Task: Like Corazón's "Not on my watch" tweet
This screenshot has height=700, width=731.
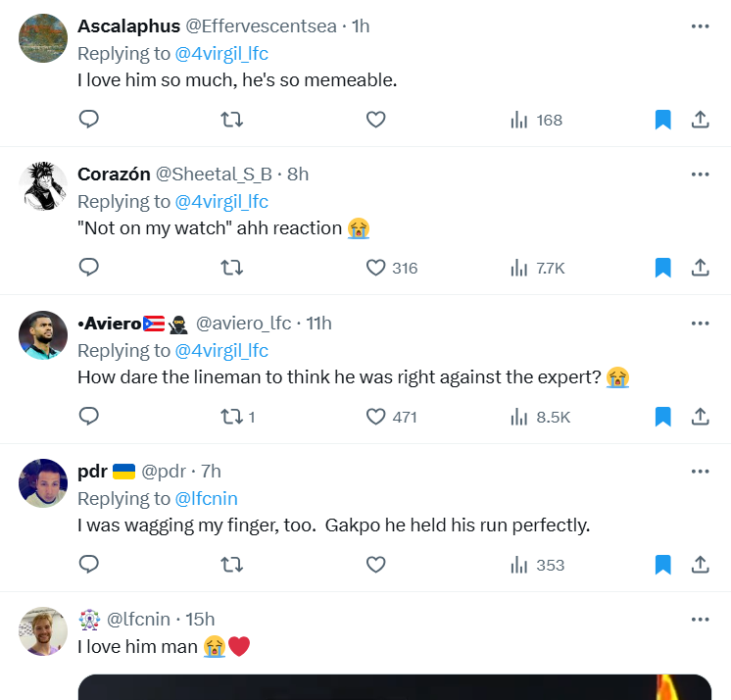Action: (375, 268)
